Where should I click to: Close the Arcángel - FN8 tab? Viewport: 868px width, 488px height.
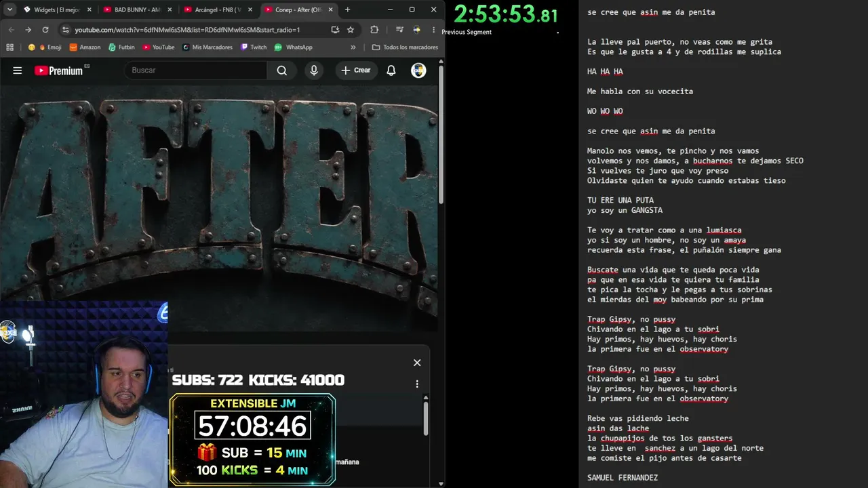(x=250, y=9)
